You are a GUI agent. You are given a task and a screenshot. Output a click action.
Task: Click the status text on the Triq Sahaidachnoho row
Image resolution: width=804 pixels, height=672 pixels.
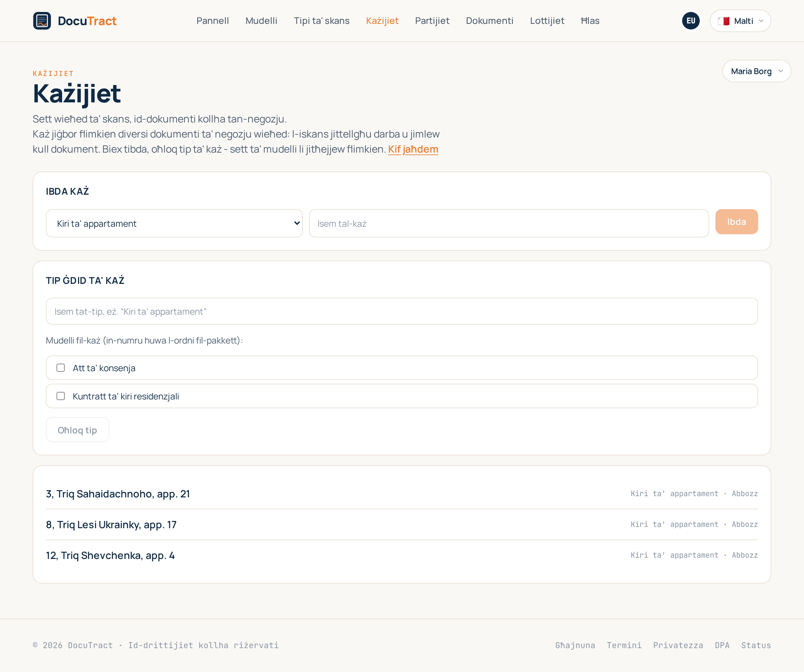pos(745,494)
